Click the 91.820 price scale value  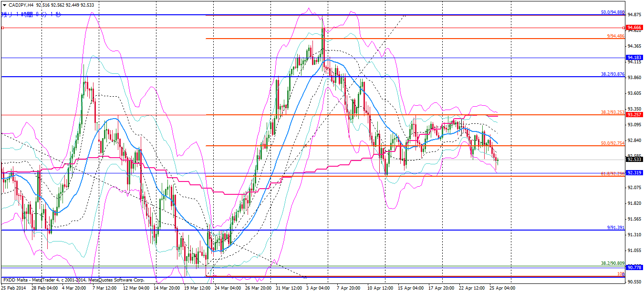click(634, 203)
